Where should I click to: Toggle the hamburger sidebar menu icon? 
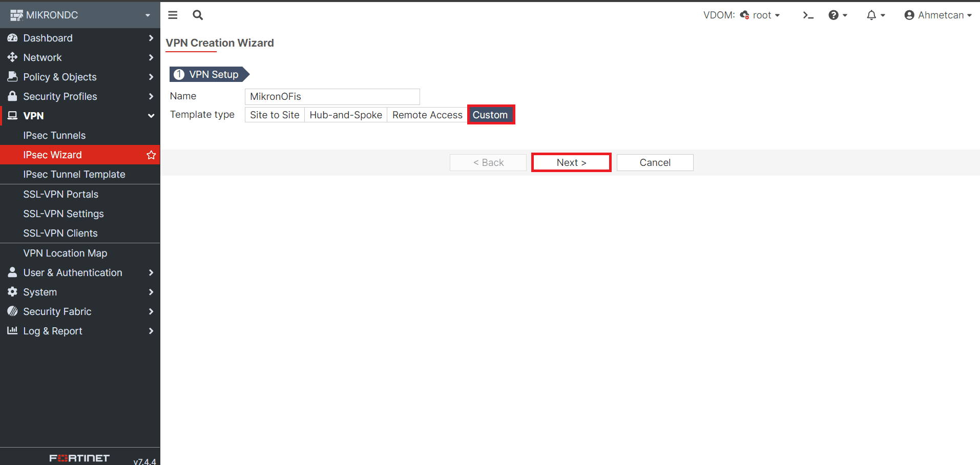[x=173, y=15]
